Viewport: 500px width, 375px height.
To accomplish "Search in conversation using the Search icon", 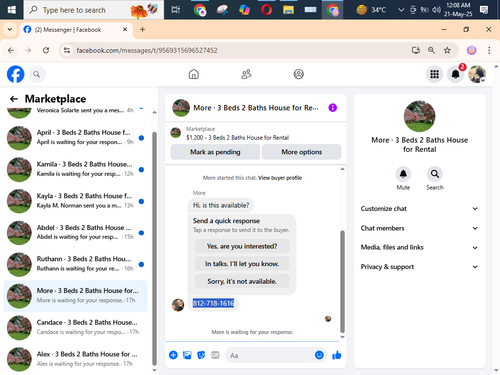I will [435, 174].
